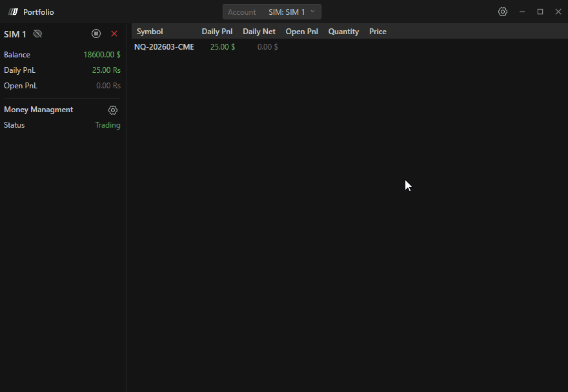Click the 0.00 $ Daily Net cell

click(x=267, y=47)
